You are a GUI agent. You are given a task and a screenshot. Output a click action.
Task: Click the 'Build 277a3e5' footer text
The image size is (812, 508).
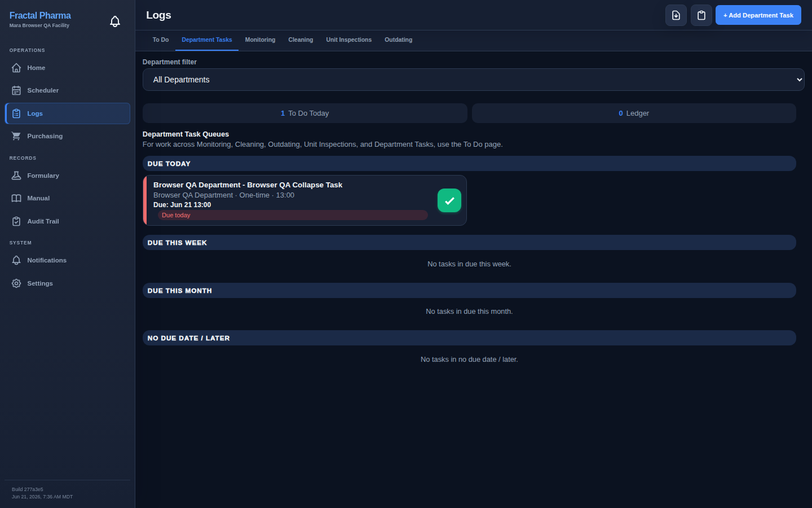point(28,489)
